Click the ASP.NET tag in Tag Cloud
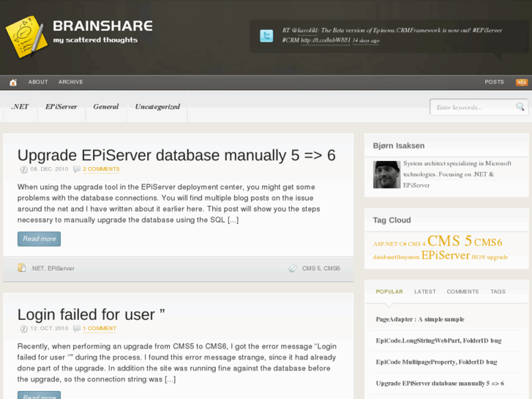532x399 pixels. (x=385, y=244)
